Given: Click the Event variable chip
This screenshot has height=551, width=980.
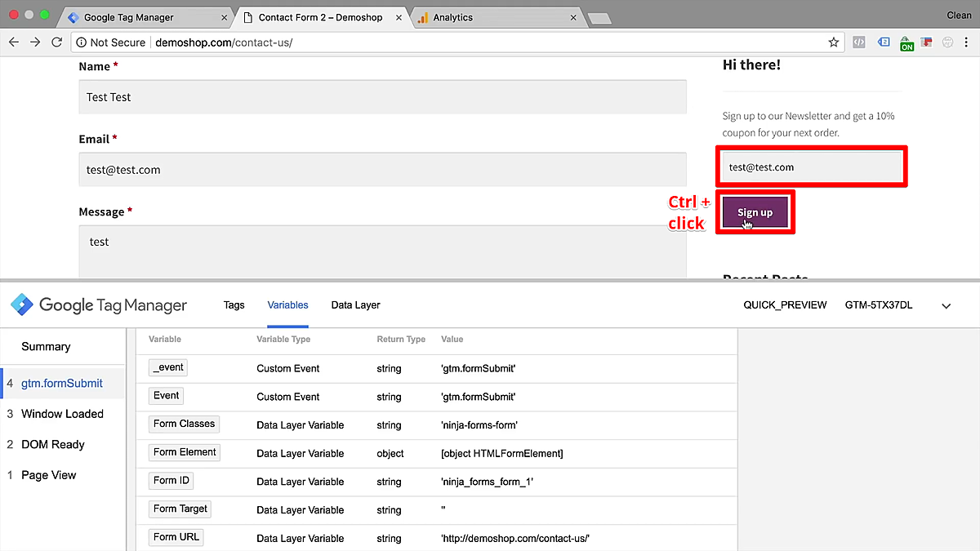Looking at the screenshot, I should [166, 396].
